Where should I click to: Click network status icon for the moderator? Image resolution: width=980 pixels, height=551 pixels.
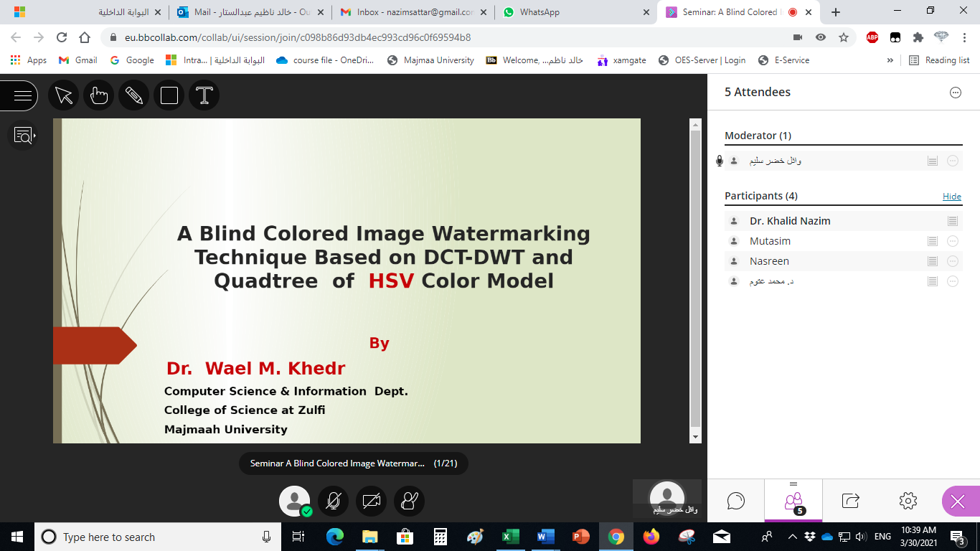coord(933,161)
